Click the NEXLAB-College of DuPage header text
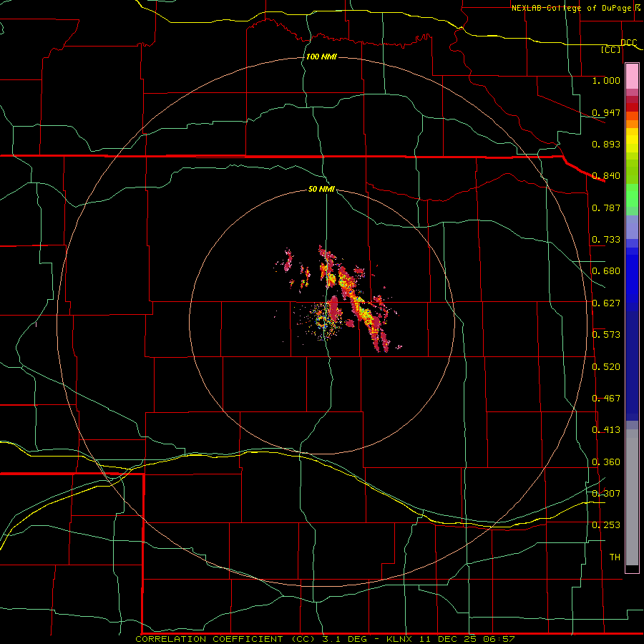The width and height of the screenshot is (644, 644). click(x=572, y=8)
